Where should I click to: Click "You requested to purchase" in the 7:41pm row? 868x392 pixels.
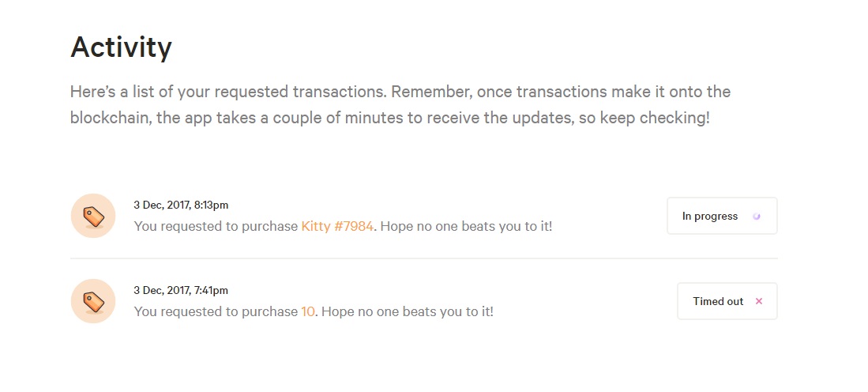(216, 311)
